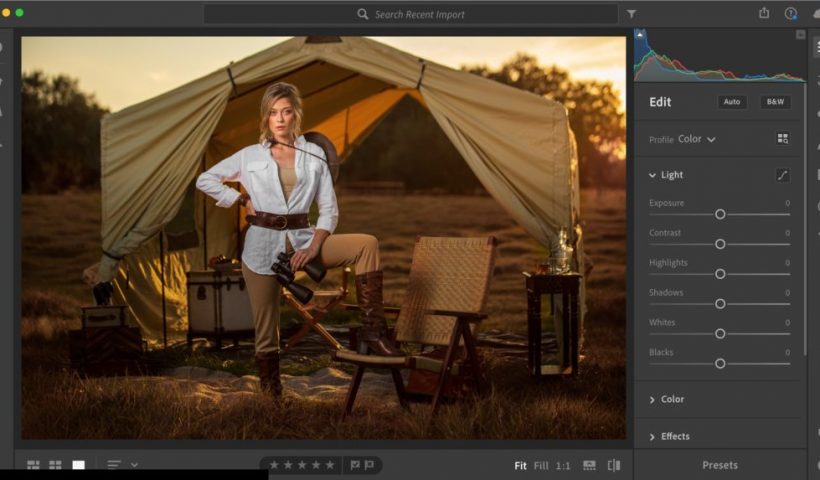Set zoom to 1:1
Viewport: 820px width, 480px height.
563,465
